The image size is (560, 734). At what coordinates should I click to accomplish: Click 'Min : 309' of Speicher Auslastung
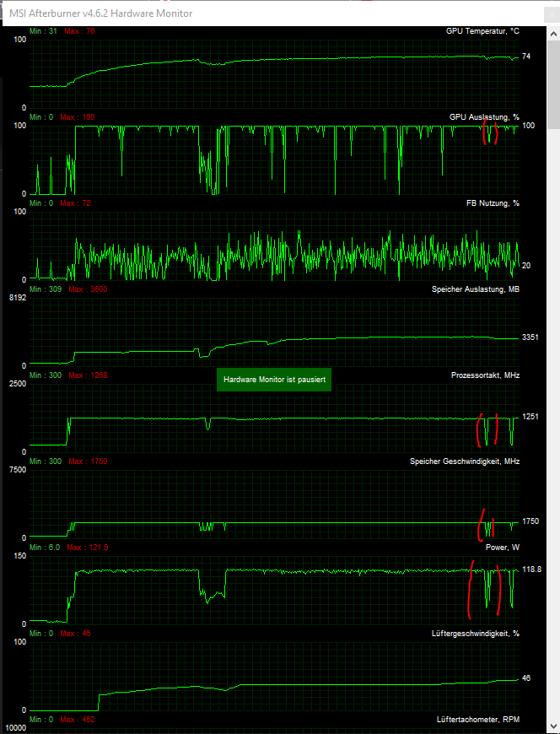coord(46,289)
